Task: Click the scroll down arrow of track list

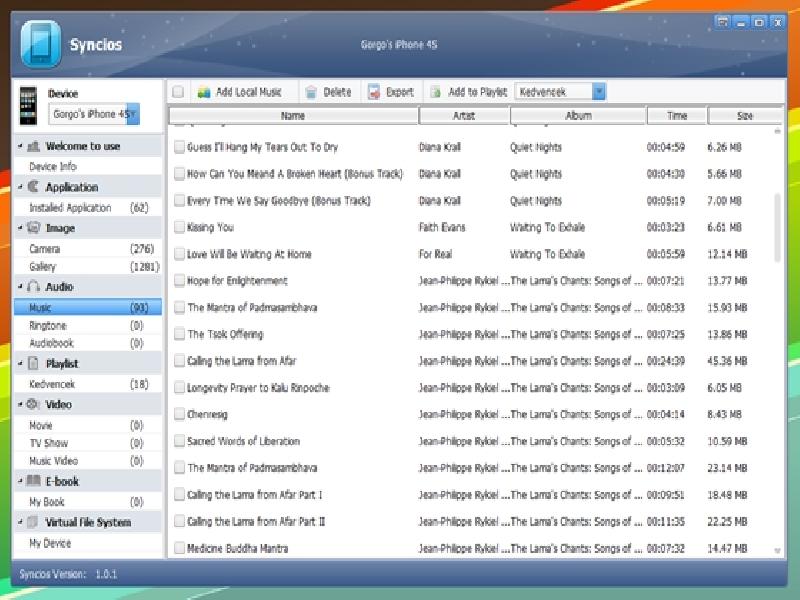Action: (x=777, y=551)
